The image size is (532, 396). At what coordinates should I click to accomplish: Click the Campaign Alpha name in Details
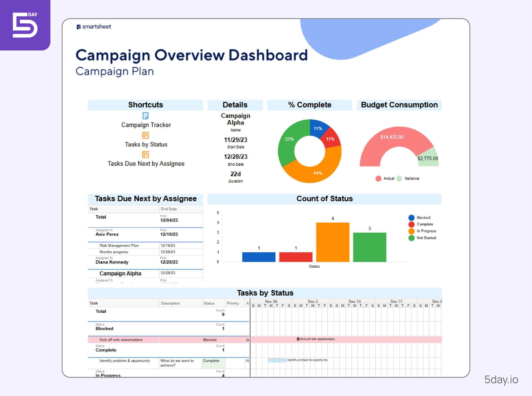(235, 119)
